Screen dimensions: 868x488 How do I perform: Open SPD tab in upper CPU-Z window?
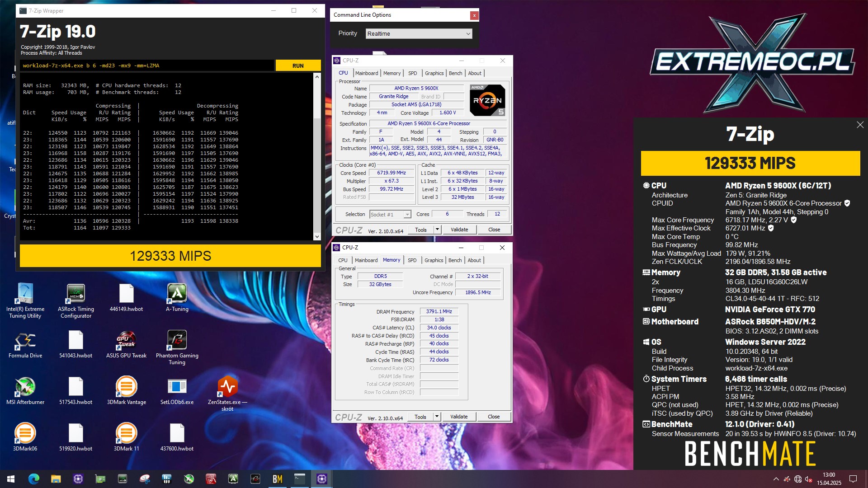[413, 73]
